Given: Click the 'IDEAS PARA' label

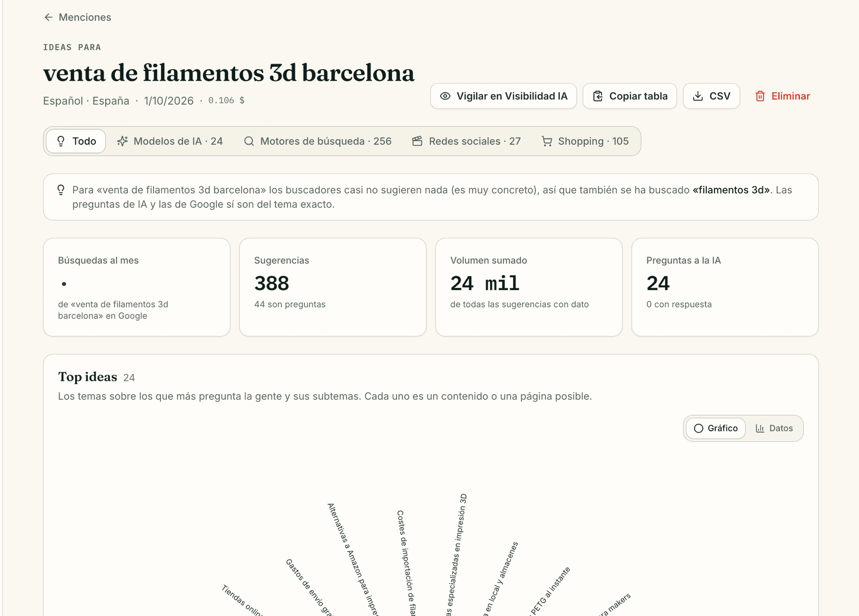Looking at the screenshot, I should [72, 47].
